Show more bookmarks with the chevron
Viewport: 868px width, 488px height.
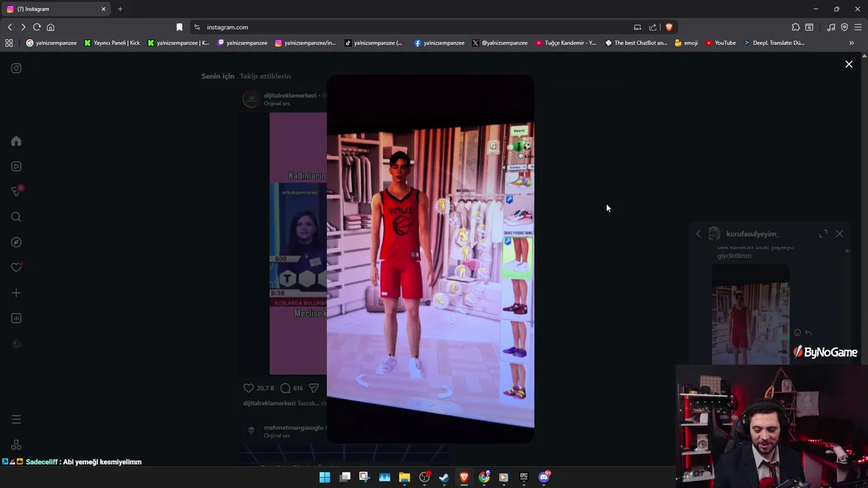[x=852, y=43]
